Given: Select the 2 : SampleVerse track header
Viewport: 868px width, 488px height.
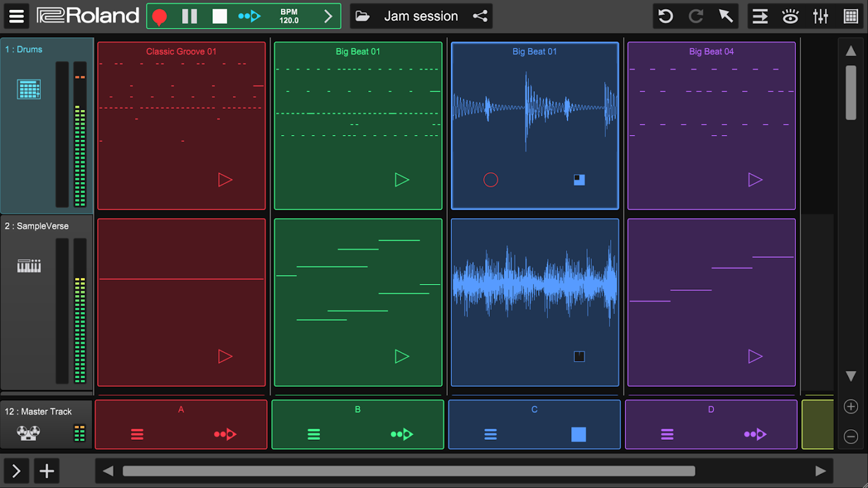Looking at the screenshot, I should click(47, 303).
